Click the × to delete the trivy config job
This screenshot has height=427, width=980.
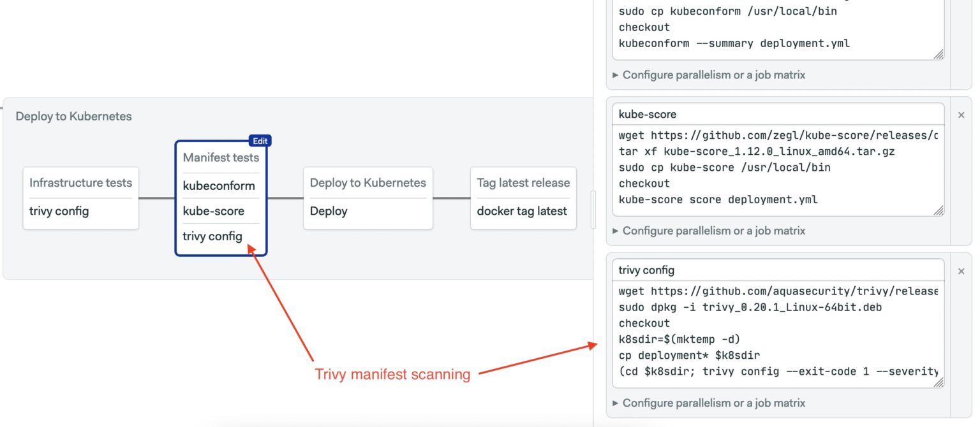point(961,270)
